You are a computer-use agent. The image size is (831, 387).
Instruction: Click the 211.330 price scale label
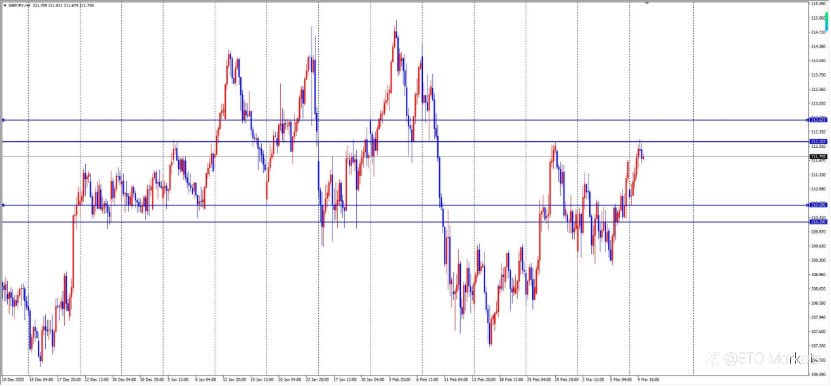(818, 174)
